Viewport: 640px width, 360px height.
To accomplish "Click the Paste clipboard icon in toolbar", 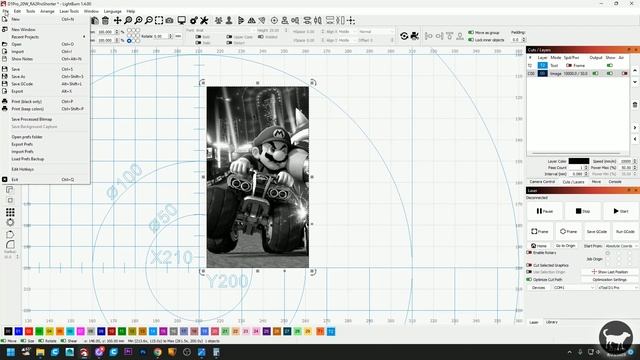I will click(95, 20).
